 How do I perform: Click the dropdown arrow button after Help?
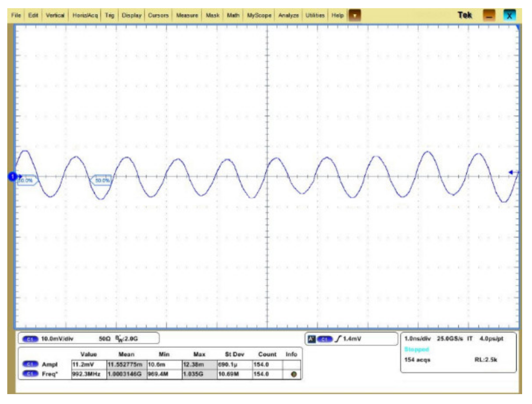pyautogui.click(x=355, y=16)
